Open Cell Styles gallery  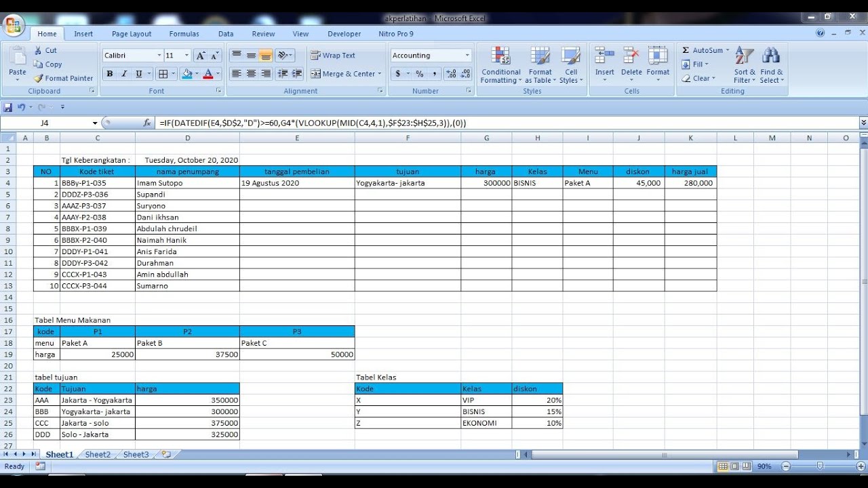571,66
